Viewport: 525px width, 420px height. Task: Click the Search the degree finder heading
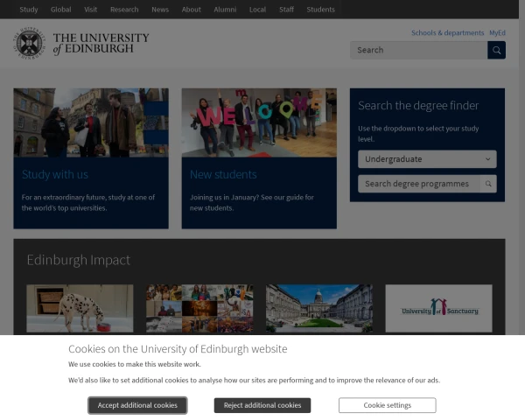click(x=418, y=106)
